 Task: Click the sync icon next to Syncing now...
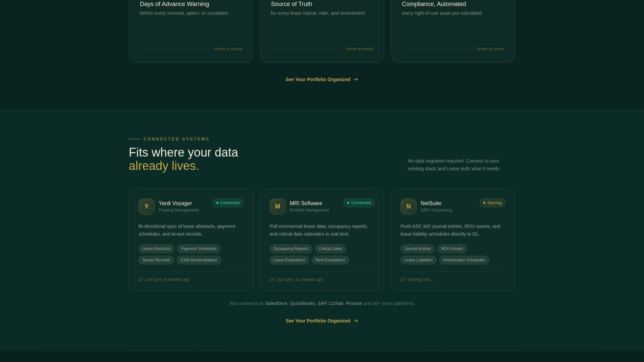[x=402, y=280]
